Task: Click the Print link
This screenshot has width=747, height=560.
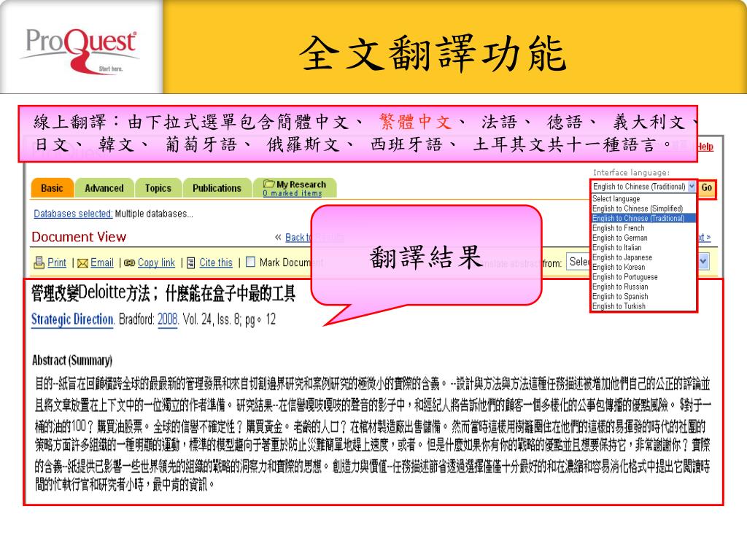Action: pos(57,262)
